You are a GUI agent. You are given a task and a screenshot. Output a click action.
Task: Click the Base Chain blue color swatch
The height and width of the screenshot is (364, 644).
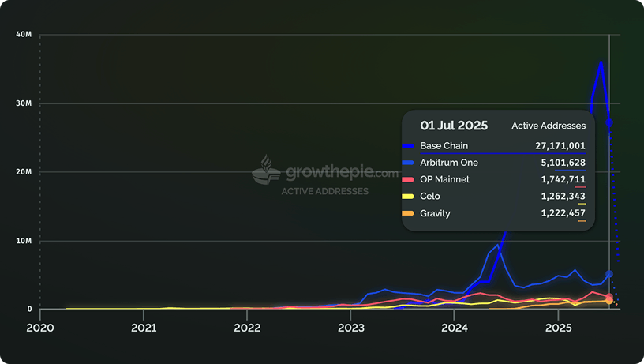pyautogui.click(x=408, y=146)
